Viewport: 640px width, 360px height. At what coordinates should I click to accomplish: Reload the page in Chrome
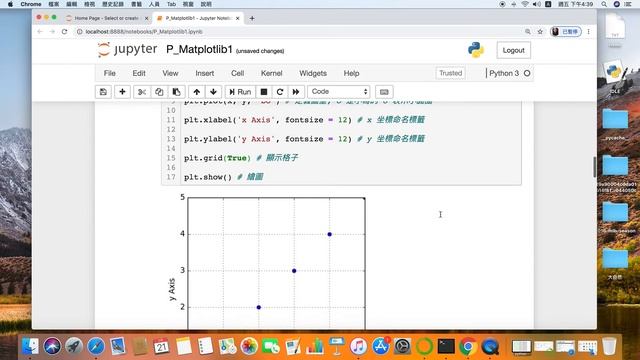coord(64,31)
